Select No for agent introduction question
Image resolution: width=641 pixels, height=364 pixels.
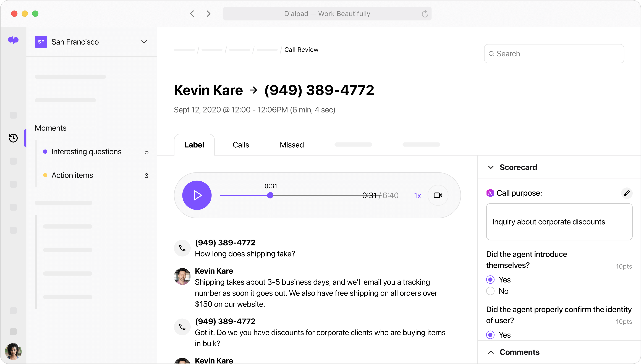pyautogui.click(x=490, y=291)
